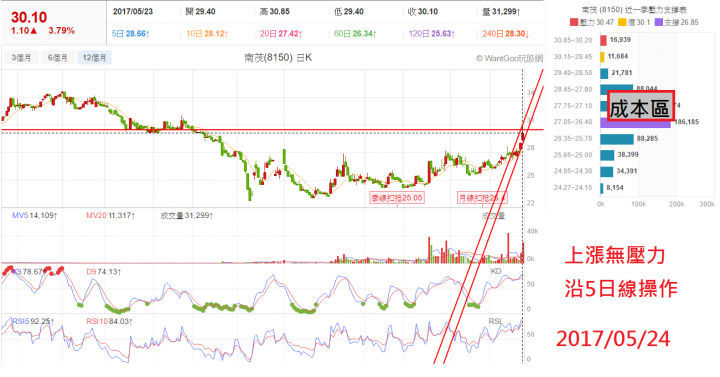
Task: Click the D9 74.13 KD value
Action: [x=103, y=272]
